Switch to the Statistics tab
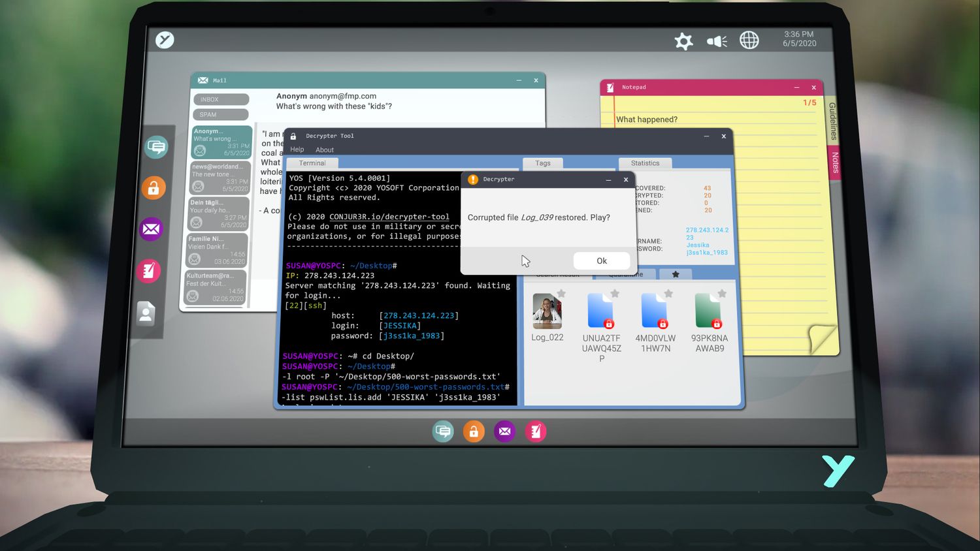The image size is (980, 551). 645,163
